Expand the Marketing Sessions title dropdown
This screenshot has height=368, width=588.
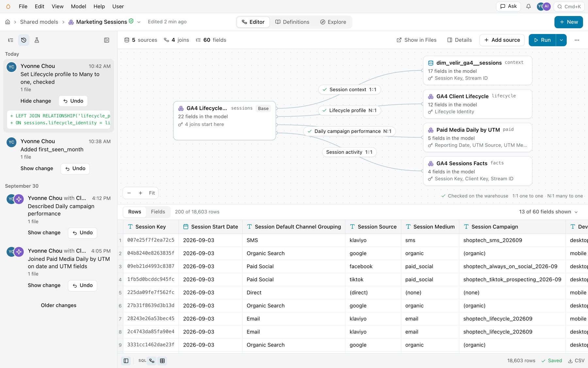[x=139, y=22]
